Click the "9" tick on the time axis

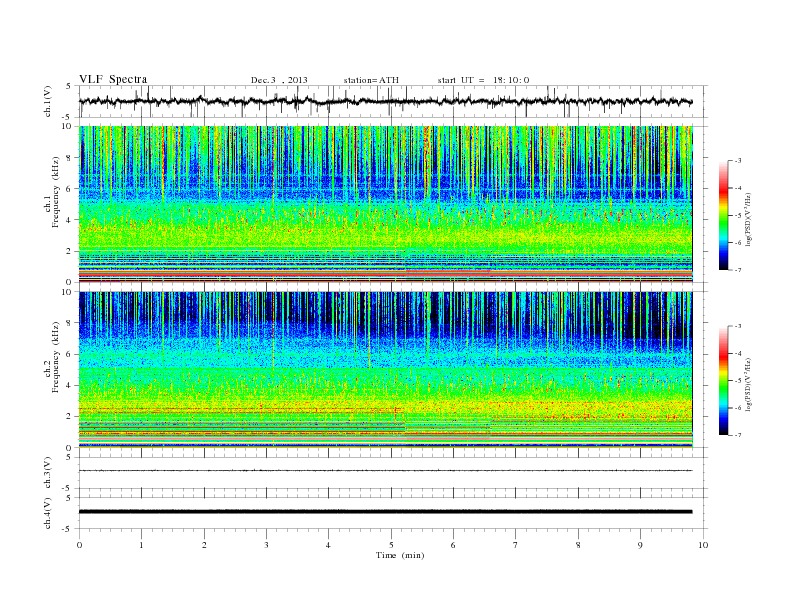click(640, 545)
